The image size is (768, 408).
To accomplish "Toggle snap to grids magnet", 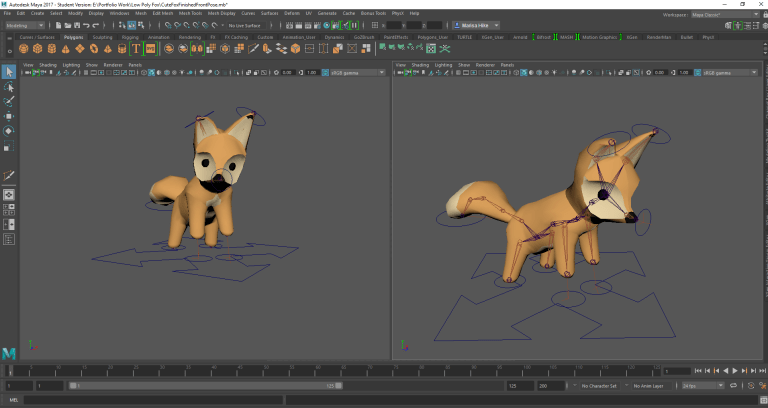I will point(168,25).
